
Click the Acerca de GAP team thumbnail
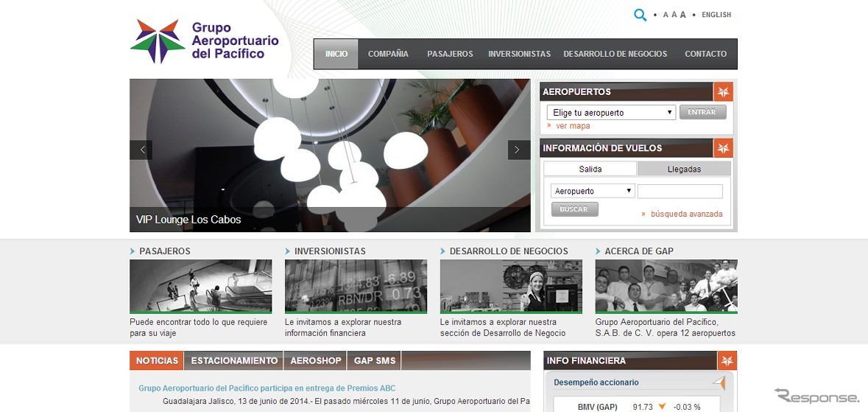coord(666,286)
